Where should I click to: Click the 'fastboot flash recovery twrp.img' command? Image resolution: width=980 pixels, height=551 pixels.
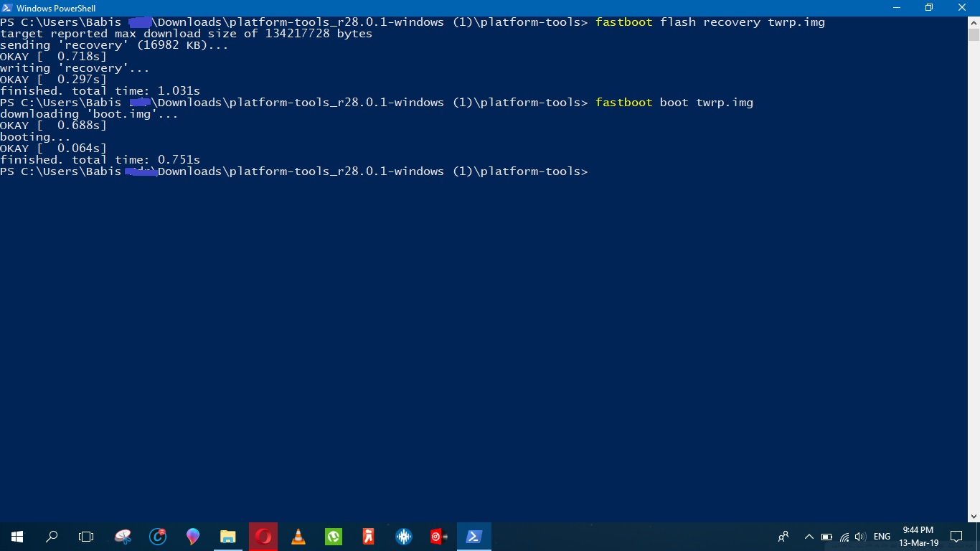710,22
